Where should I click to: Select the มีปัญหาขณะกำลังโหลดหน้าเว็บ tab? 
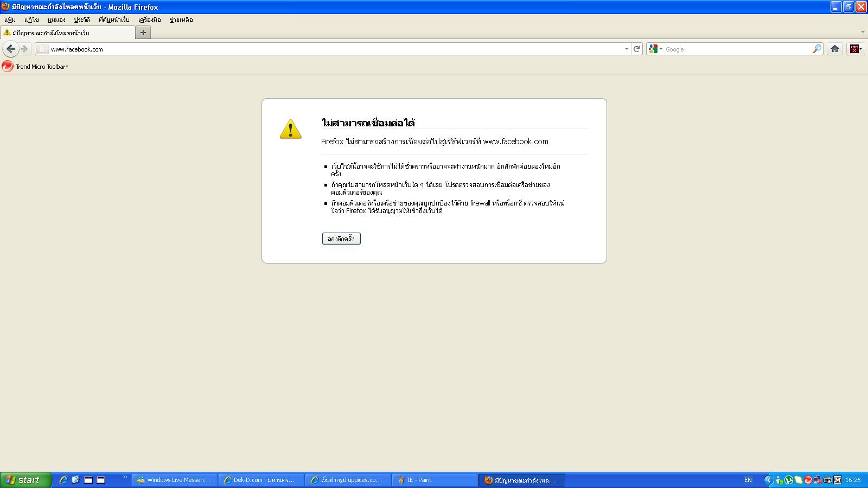pos(67,33)
